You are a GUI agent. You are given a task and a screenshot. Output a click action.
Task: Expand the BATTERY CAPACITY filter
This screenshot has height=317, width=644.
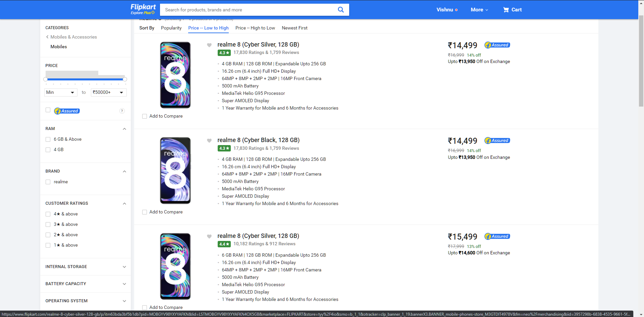124,284
